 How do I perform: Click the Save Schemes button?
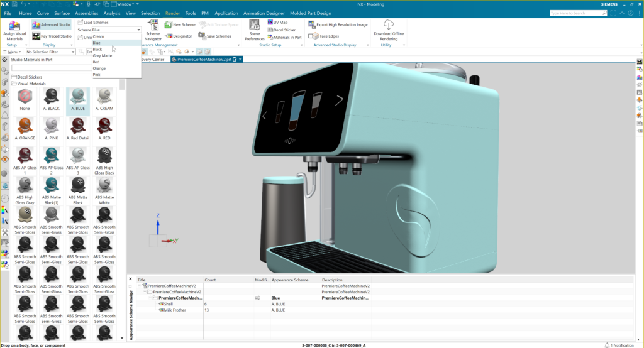215,36
